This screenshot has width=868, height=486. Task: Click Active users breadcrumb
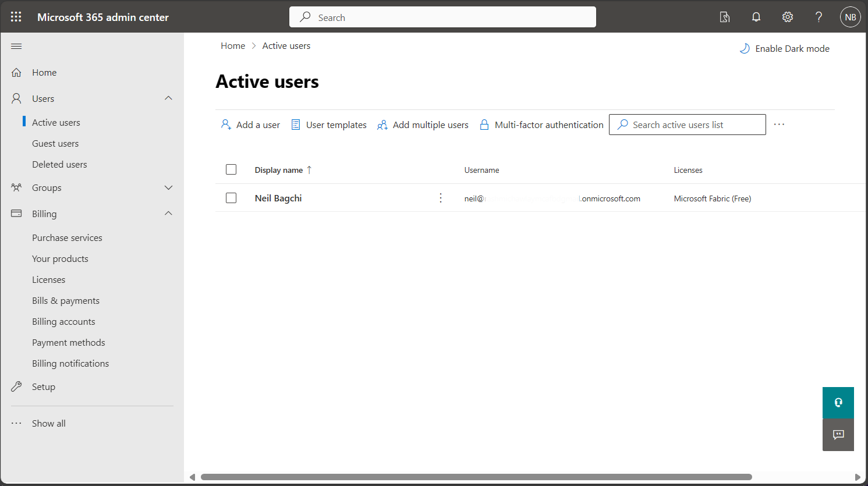point(286,45)
